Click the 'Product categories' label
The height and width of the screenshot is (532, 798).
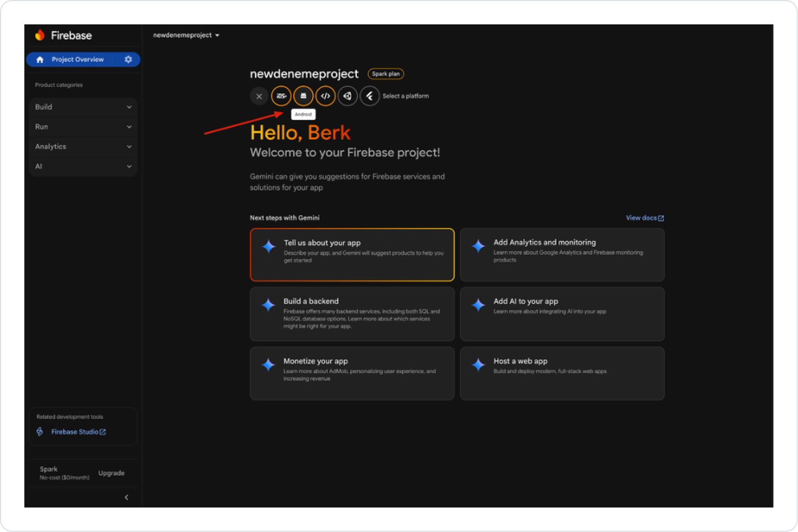(x=59, y=85)
